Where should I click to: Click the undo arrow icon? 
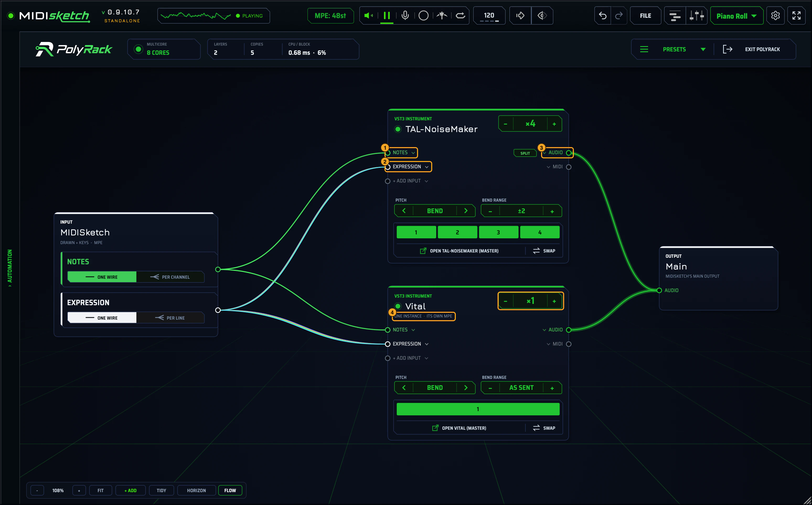click(602, 16)
